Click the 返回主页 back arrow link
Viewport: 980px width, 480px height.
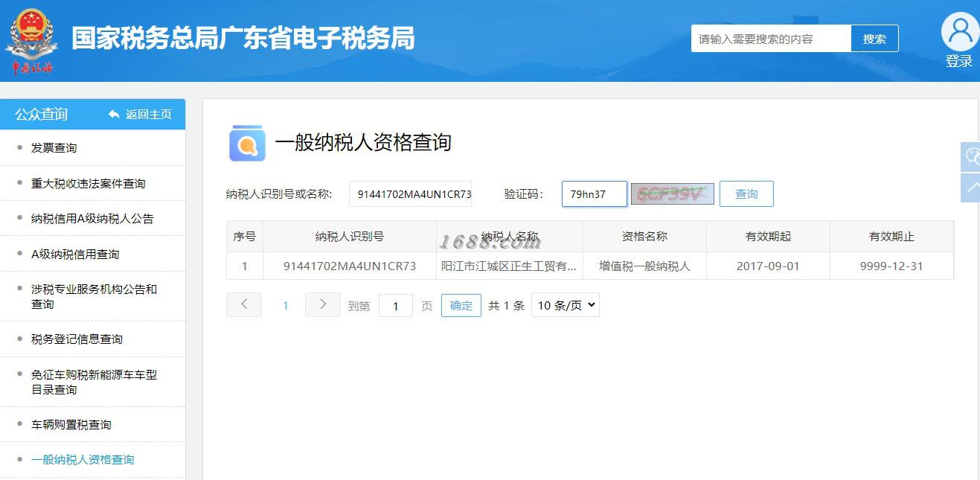pyautogui.click(x=140, y=114)
